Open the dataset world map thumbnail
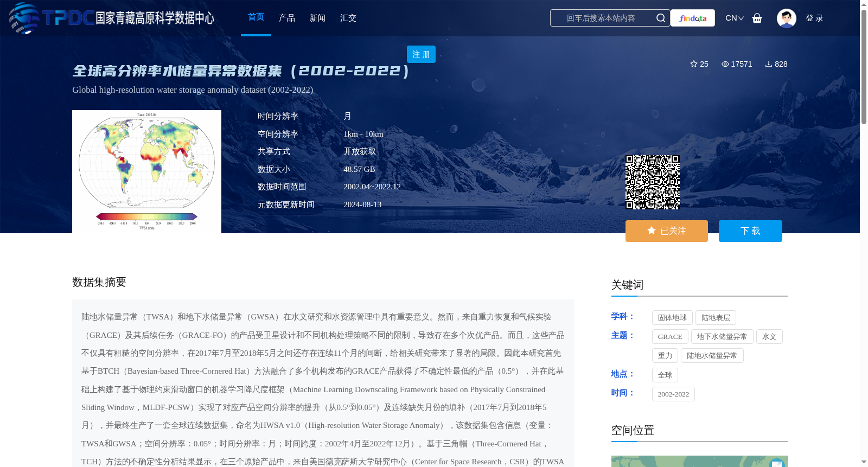 [x=146, y=171]
